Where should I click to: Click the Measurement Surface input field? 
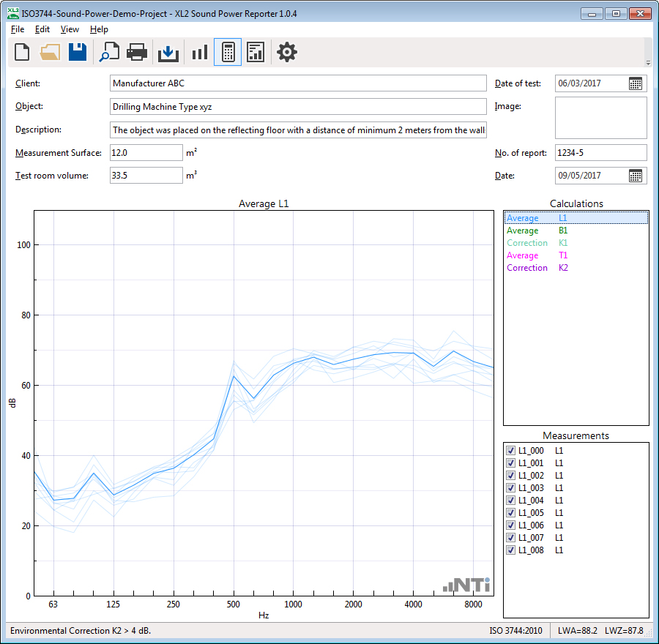coord(146,153)
